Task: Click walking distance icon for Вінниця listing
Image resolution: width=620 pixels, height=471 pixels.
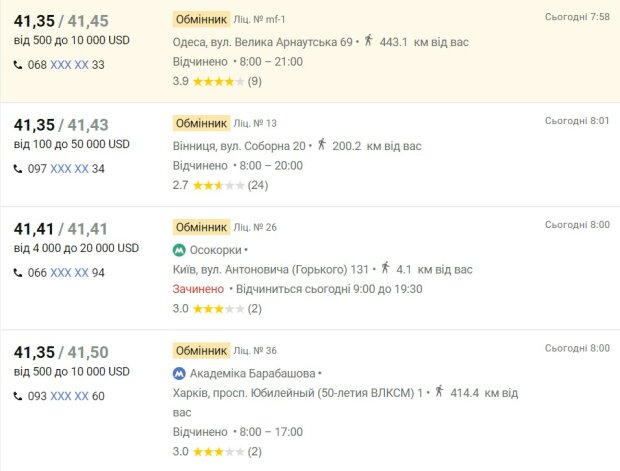Action: pos(321,145)
